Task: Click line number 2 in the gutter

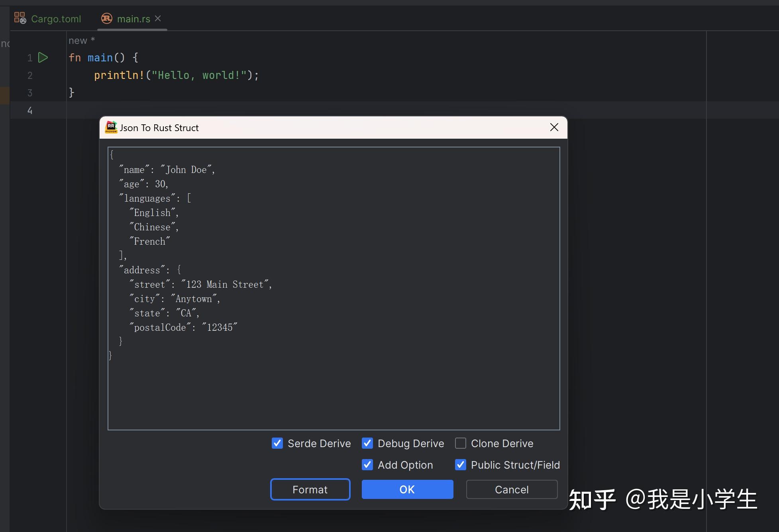Action: click(x=29, y=75)
